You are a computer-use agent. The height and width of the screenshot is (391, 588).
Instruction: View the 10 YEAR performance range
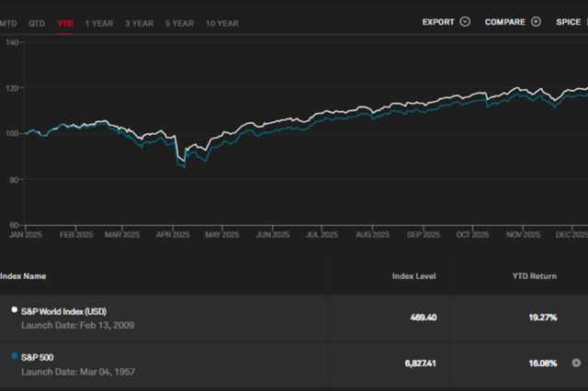pos(221,23)
